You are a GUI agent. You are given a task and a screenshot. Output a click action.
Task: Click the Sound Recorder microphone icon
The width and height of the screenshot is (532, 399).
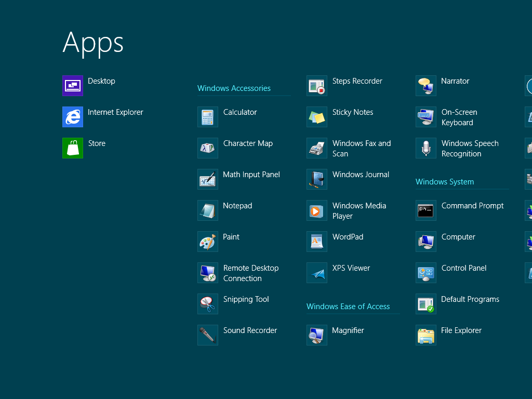point(208,335)
